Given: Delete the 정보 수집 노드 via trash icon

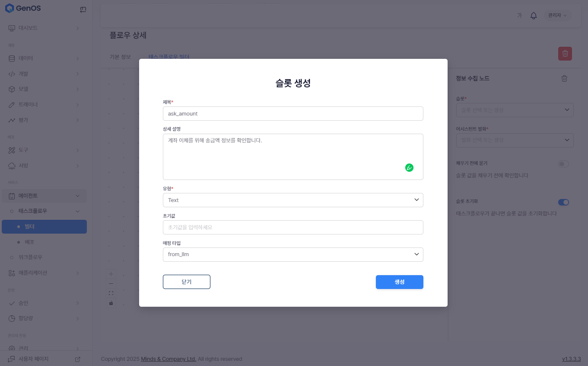Looking at the screenshot, I should [x=564, y=78].
